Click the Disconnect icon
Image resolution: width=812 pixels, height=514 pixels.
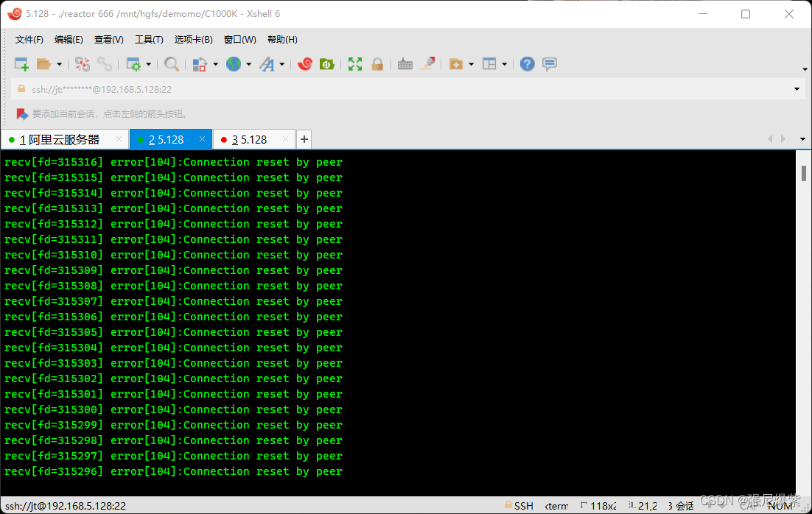click(83, 64)
